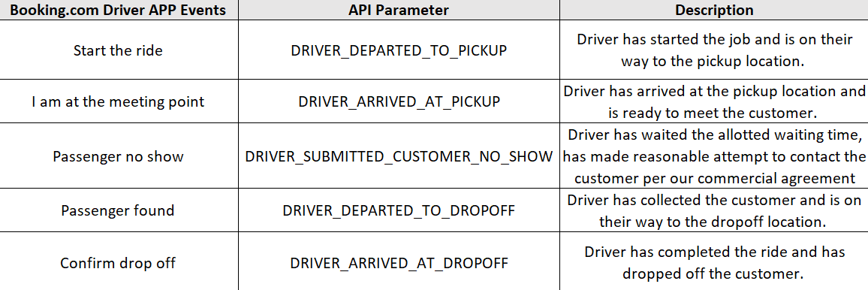Click the DRIVER_ARRIVED_AT_PICKUP cell
Viewport: 868px width, 290px height.
[x=399, y=102]
